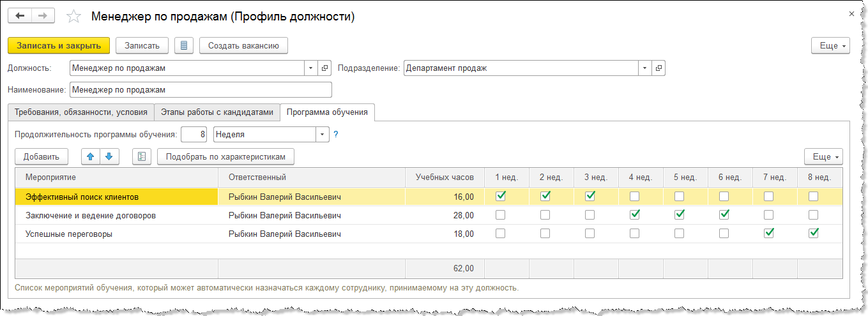
Task: Expand the Должность dropdown list
Action: (x=310, y=68)
